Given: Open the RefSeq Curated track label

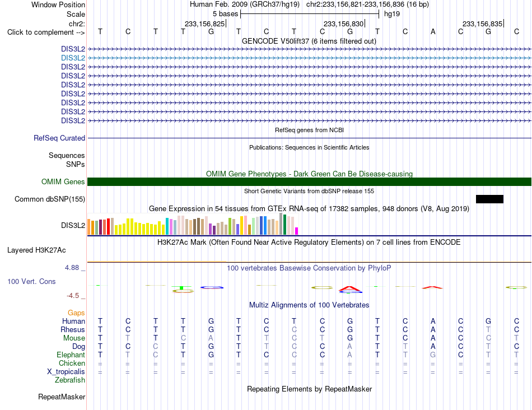Looking at the screenshot, I should click(x=59, y=138).
